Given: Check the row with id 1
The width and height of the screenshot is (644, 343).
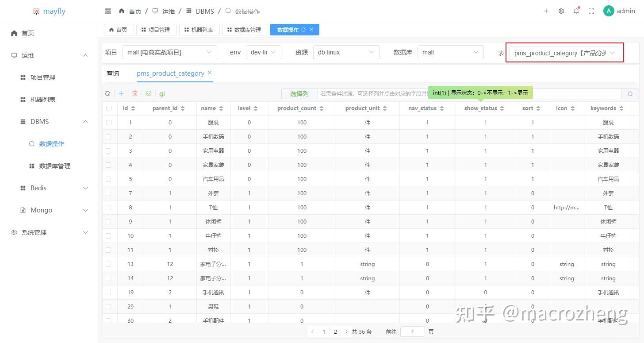Looking at the screenshot, I should pos(109,122).
